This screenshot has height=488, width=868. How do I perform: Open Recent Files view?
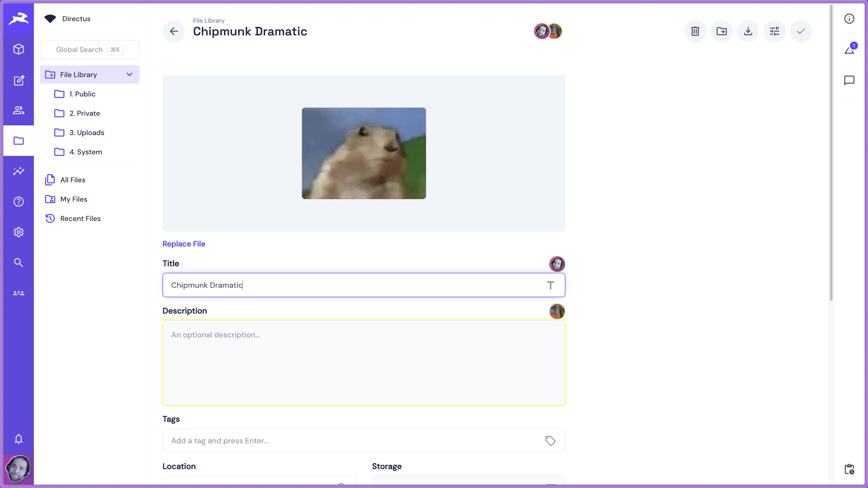pos(80,219)
